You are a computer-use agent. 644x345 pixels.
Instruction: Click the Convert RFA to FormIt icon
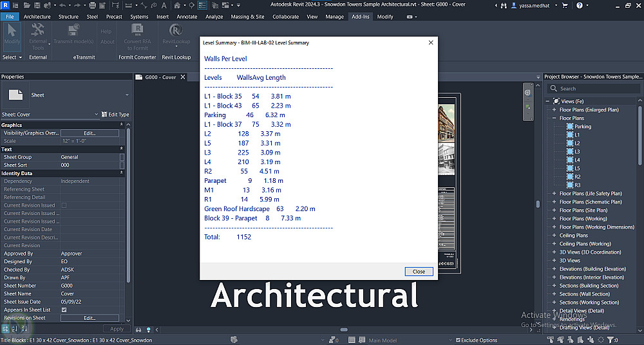137,30
